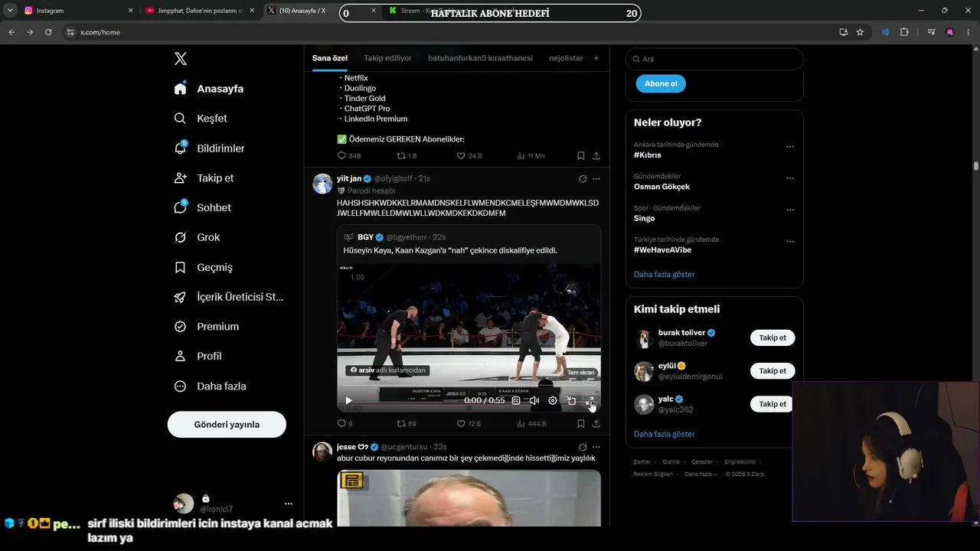Open the browser tab search dropdown
Viewport: 980px width, 551px height.
pyautogui.click(x=10, y=11)
